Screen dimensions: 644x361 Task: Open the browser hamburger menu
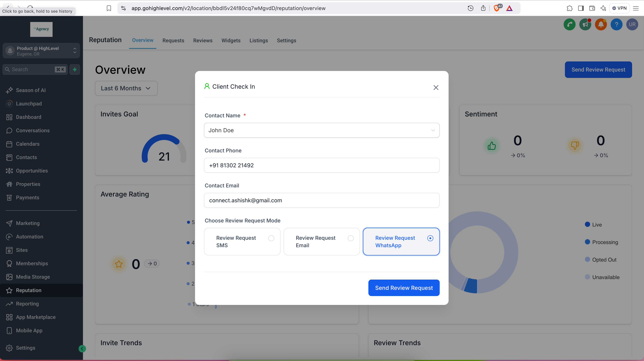coord(636,8)
